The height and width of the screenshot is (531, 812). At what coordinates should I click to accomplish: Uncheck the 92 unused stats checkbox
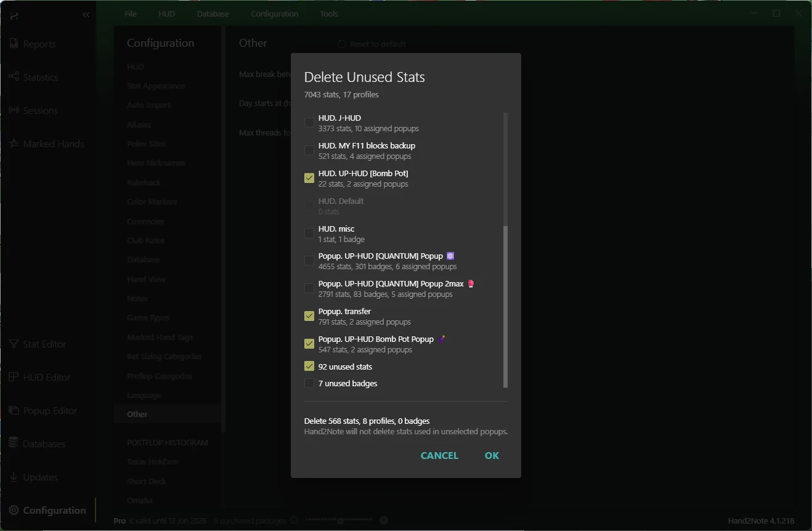(x=309, y=367)
